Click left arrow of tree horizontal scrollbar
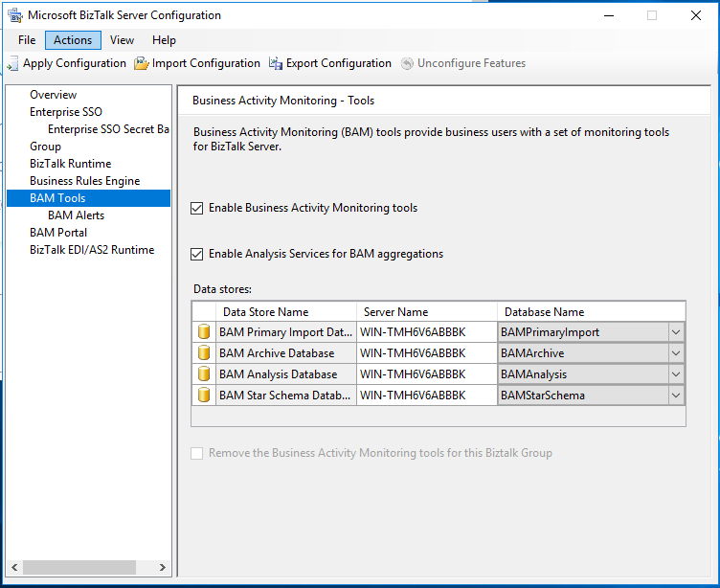This screenshot has height=588, width=720. pos(14,567)
